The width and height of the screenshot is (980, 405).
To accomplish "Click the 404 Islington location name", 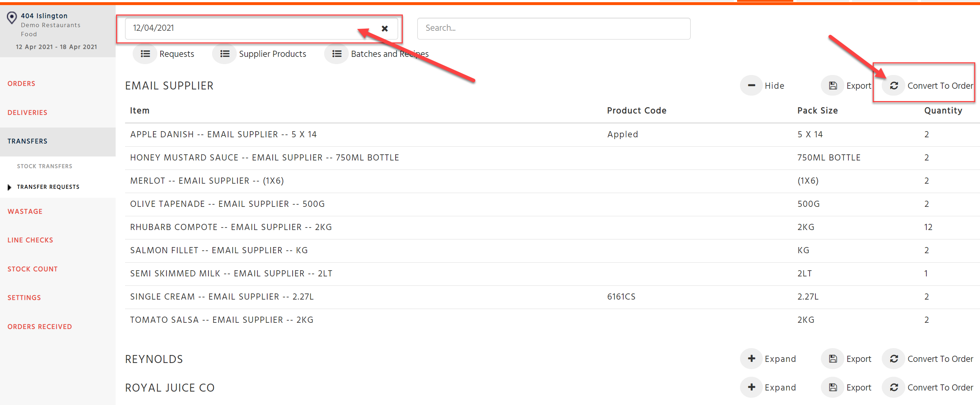I will coord(44,16).
